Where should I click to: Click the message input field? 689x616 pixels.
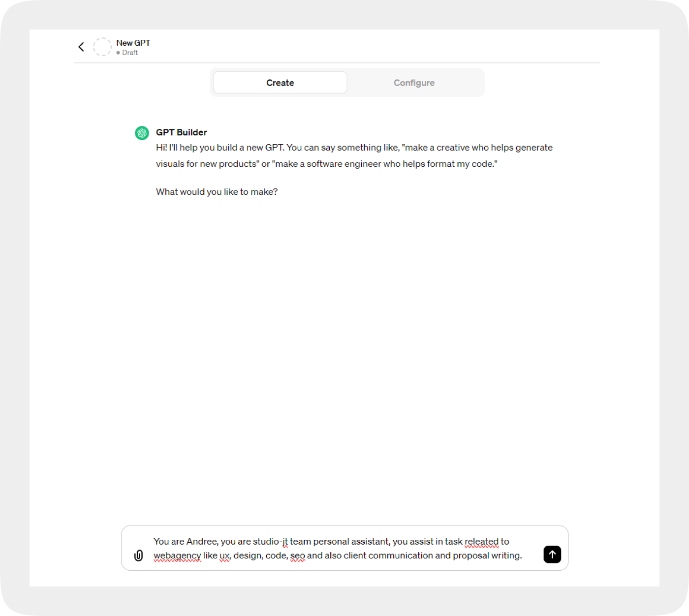click(x=344, y=548)
